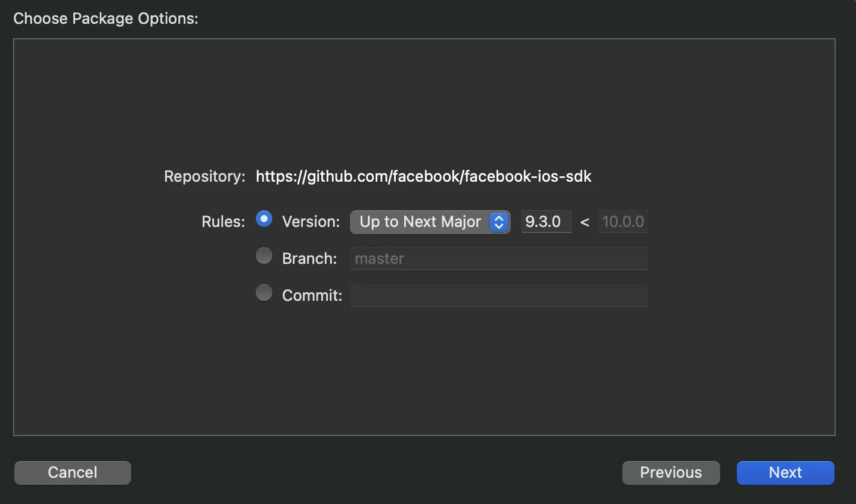Click the upper bound version field 10.0.0
The height and width of the screenshot is (504, 856).
click(x=623, y=222)
